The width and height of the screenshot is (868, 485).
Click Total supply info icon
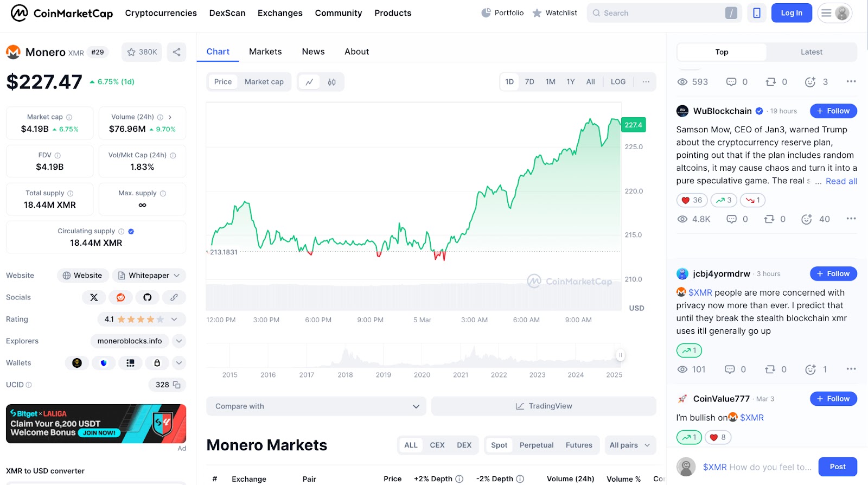pos(71,193)
